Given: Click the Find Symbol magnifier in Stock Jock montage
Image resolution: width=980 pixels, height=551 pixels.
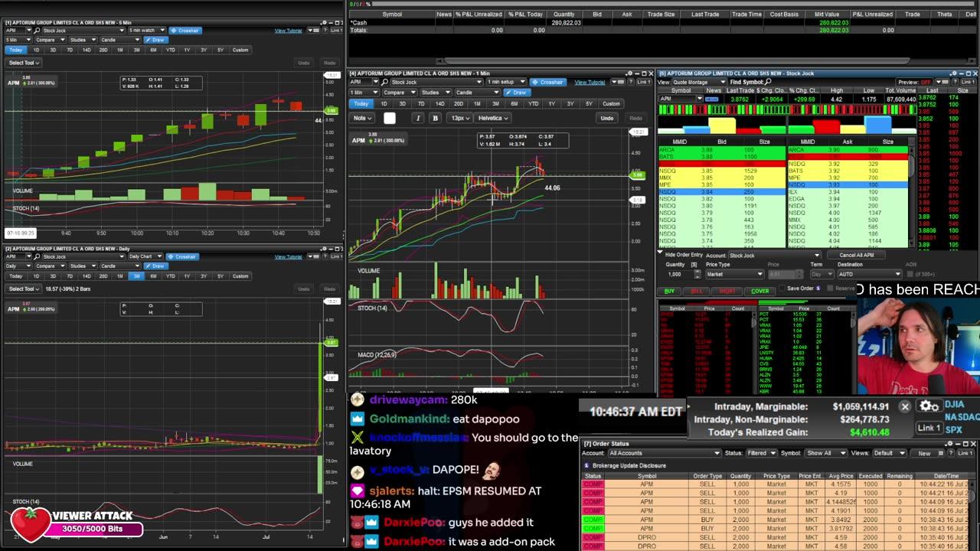Looking at the screenshot, I should (x=767, y=82).
